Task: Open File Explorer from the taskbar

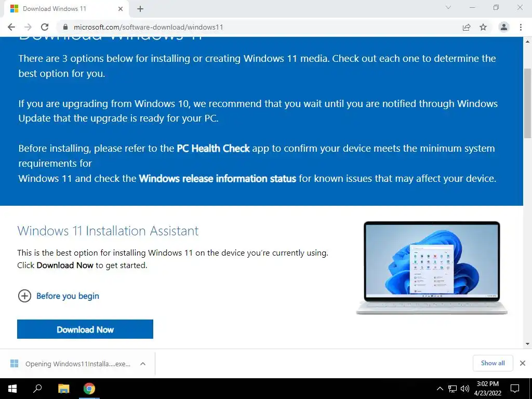Action: click(63, 389)
